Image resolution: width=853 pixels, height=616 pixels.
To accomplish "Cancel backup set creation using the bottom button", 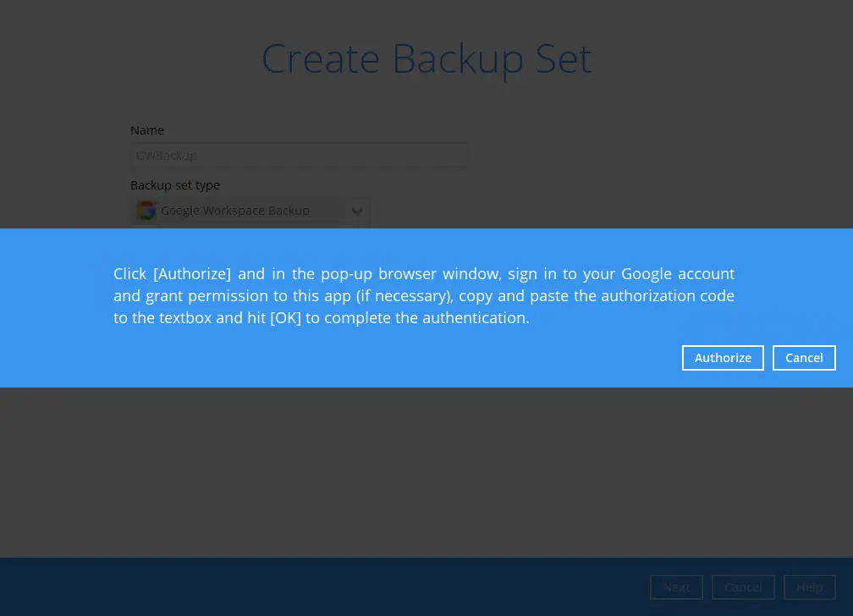I will click(743, 586).
